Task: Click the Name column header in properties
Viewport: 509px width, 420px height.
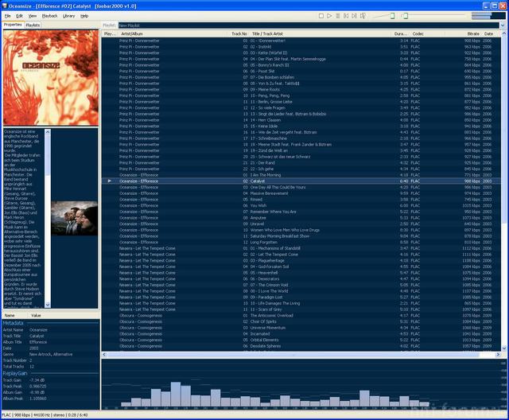Action: click(x=14, y=316)
